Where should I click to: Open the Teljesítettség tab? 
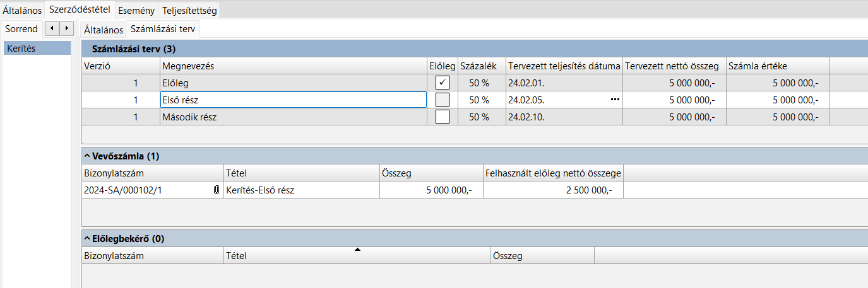coord(190,10)
